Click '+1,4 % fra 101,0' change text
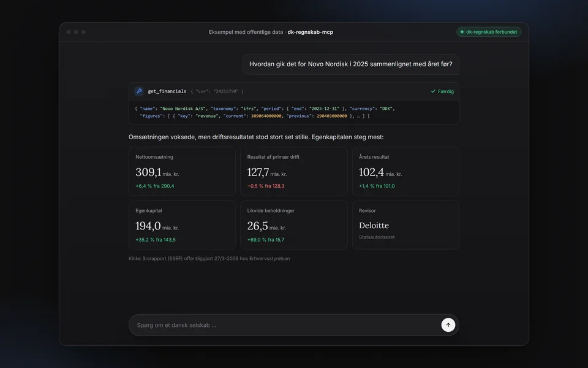 click(x=377, y=186)
